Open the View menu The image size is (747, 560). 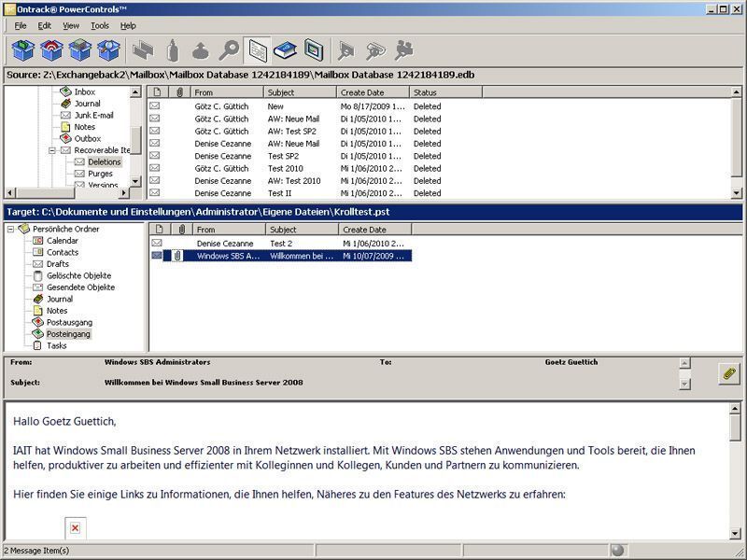(x=69, y=26)
